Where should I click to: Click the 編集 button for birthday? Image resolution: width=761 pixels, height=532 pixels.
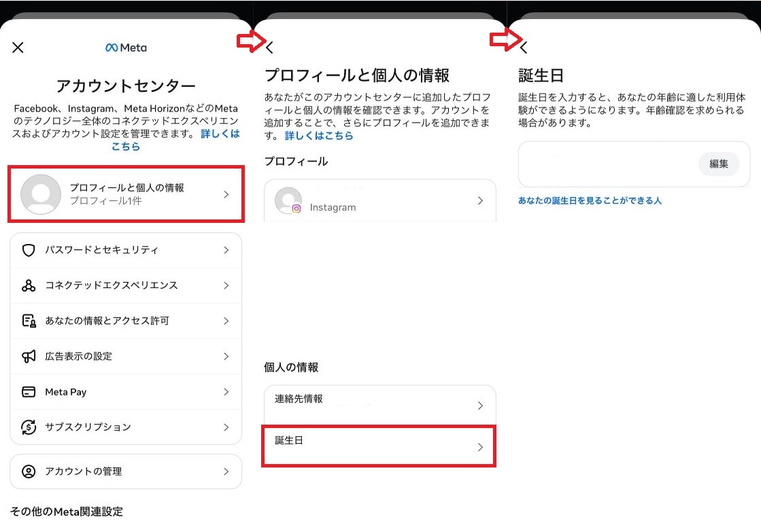(719, 164)
